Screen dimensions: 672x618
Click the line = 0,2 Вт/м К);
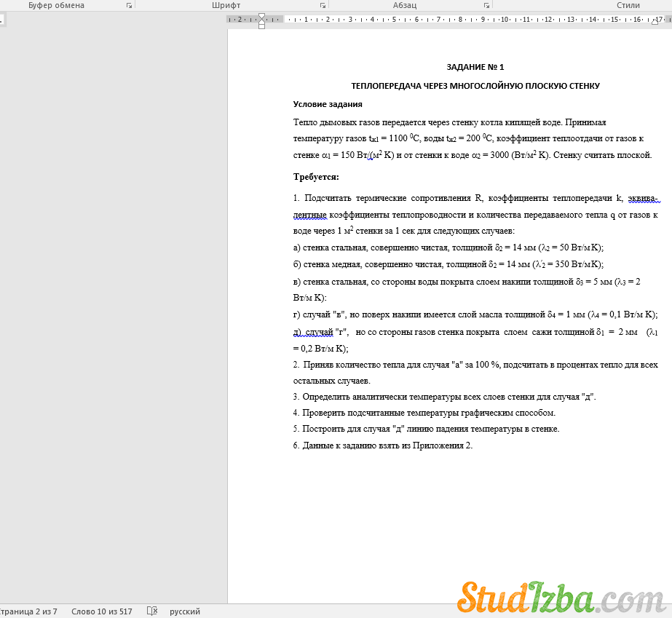[x=320, y=348]
